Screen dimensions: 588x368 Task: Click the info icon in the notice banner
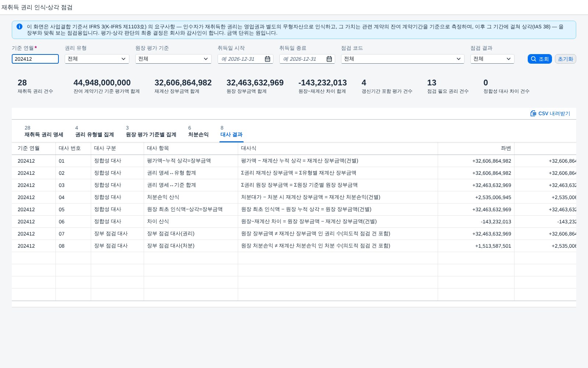coord(19,26)
